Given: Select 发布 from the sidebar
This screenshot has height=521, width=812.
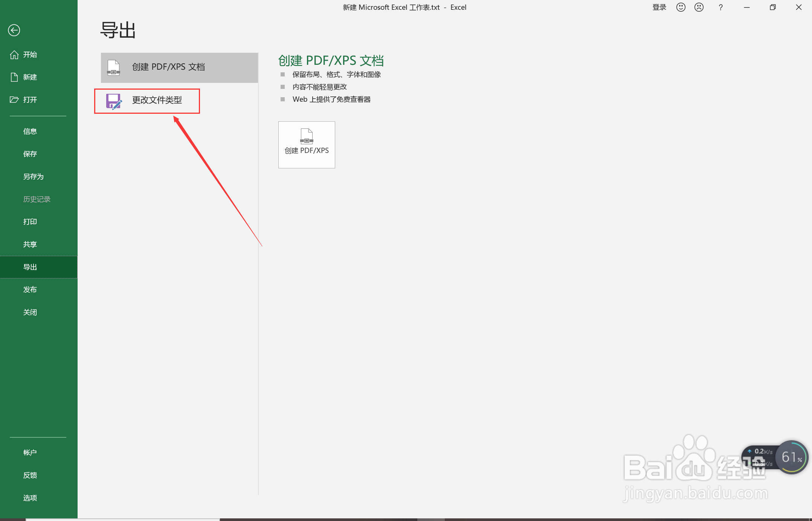Looking at the screenshot, I should coord(30,290).
